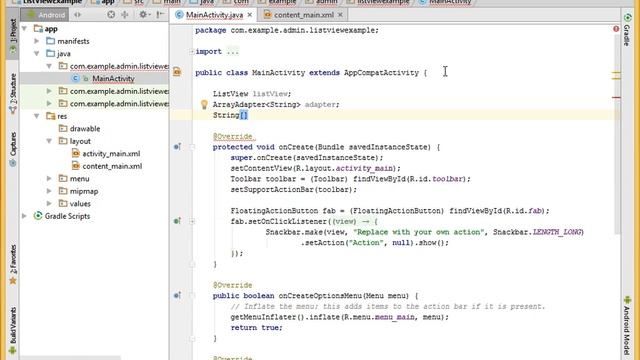
Task: Collapse the app module node
Action: click(x=24, y=29)
